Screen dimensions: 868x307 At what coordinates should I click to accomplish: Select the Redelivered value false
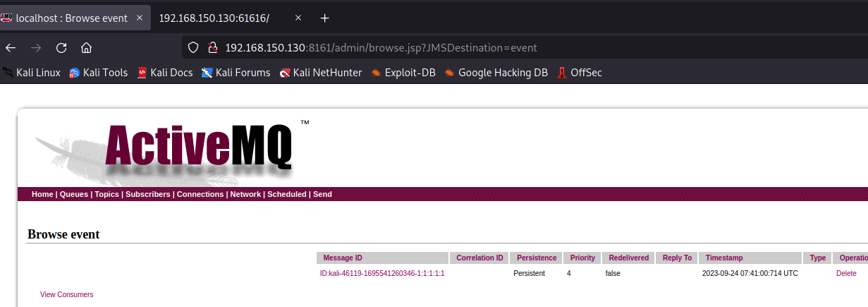612,273
